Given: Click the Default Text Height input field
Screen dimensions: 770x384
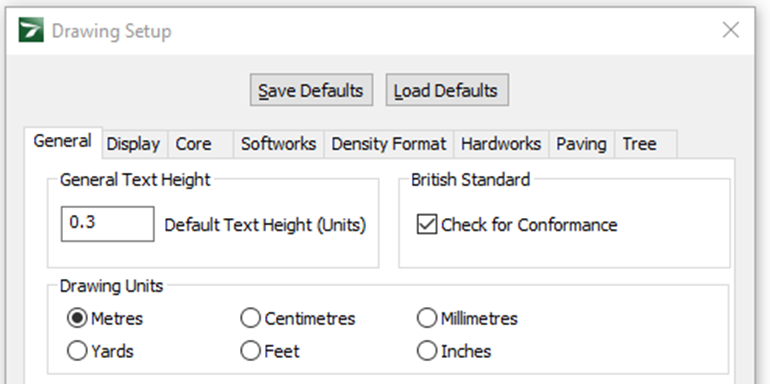Looking at the screenshot, I should [108, 224].
